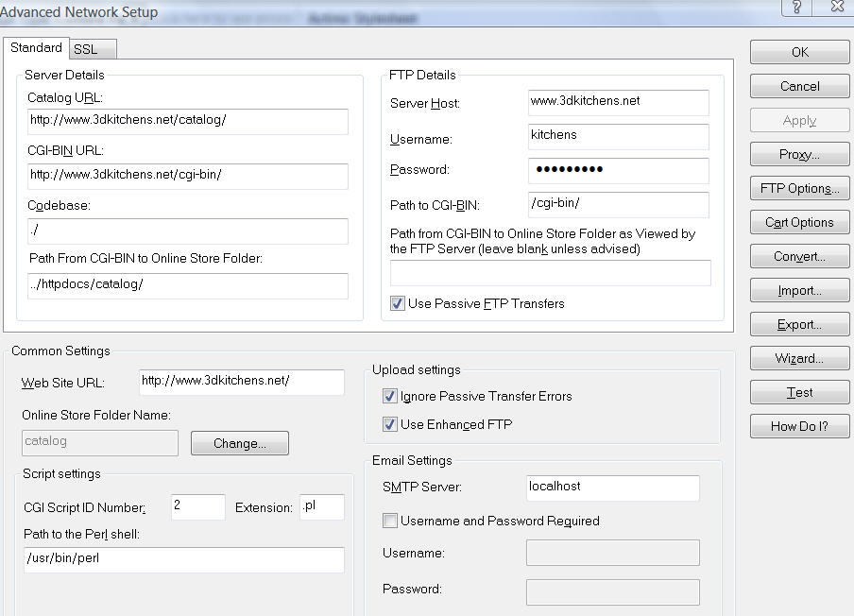Uncheck Use Enhanced FTP option
Image resolution: width=854 pixels, height=616 pixels.
tap(389, 424)
